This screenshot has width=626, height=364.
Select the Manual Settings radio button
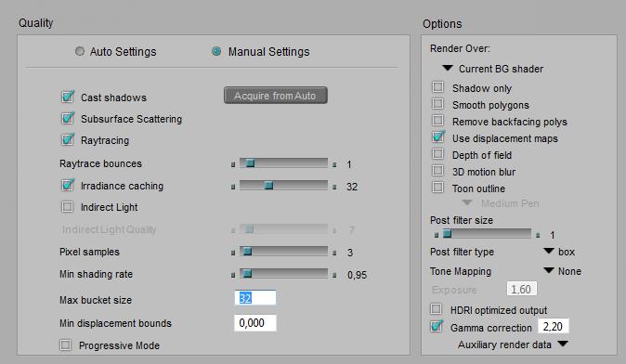click(x=216, y=51)
